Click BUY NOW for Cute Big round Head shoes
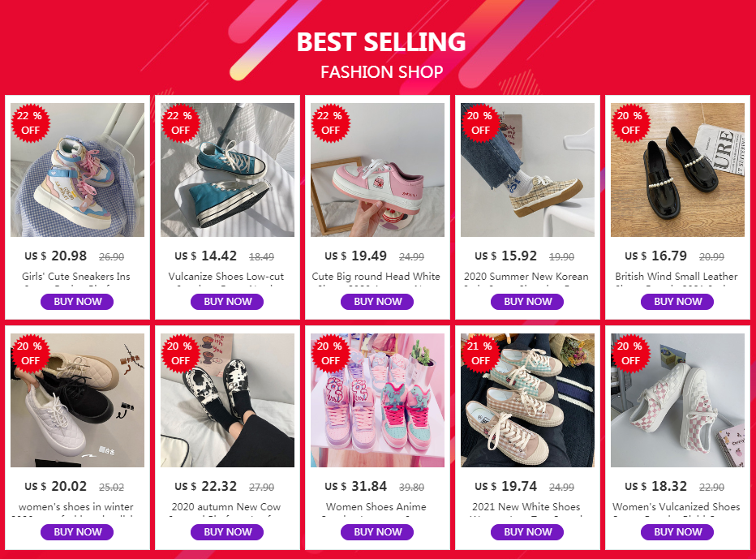Screen dimensions: 756x559 (x=377, y=302)
